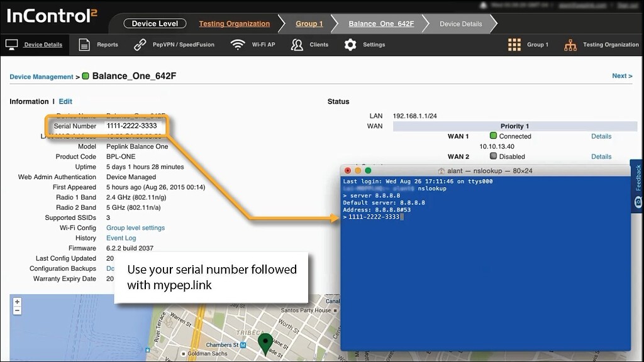Open the Event Log link
The image size is (644, 362).
tap(121, 238)
